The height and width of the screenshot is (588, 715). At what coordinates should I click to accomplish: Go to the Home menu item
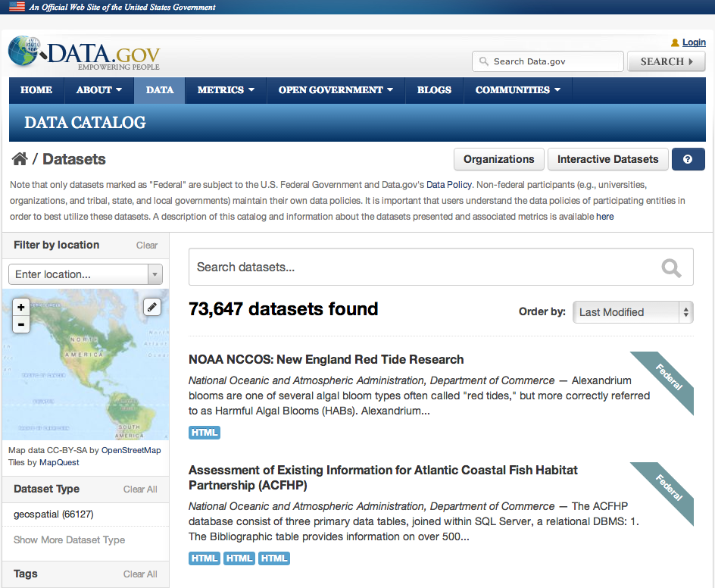click(x=36, y=90)
